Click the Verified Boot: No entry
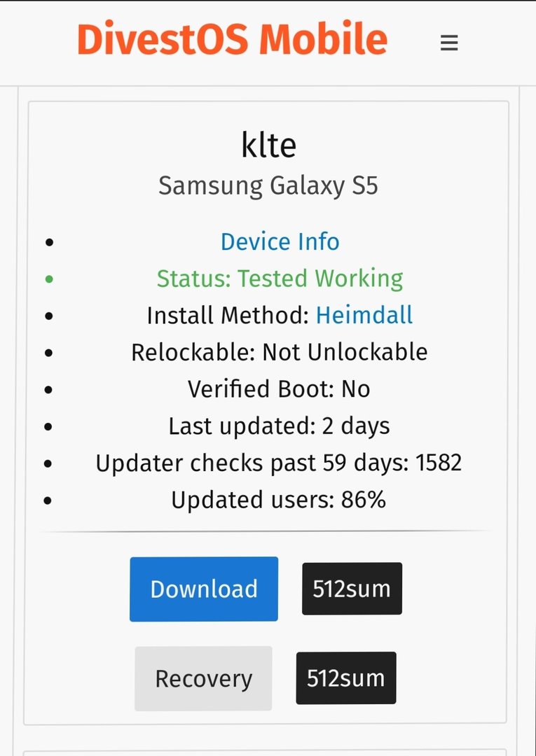 (279, 389)
